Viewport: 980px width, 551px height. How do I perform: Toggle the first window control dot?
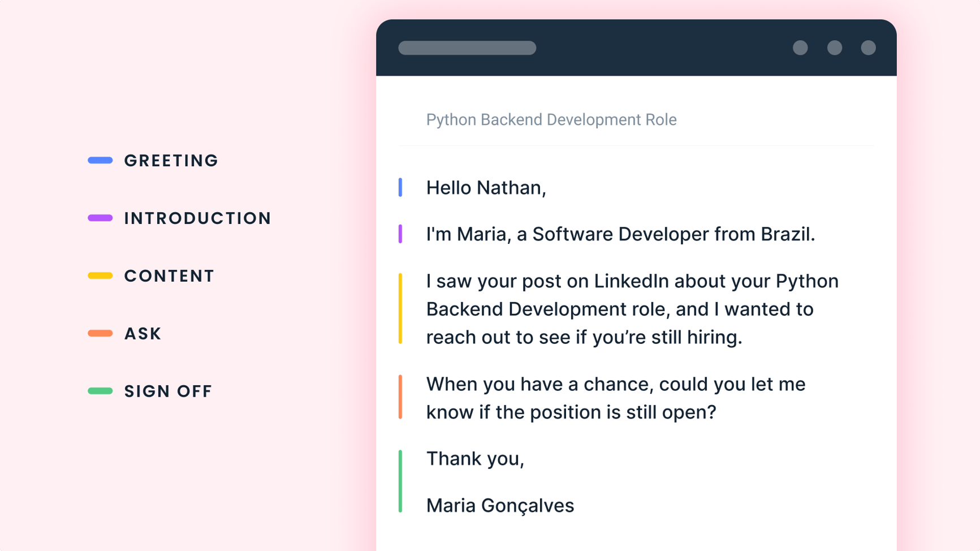point(800,48)
